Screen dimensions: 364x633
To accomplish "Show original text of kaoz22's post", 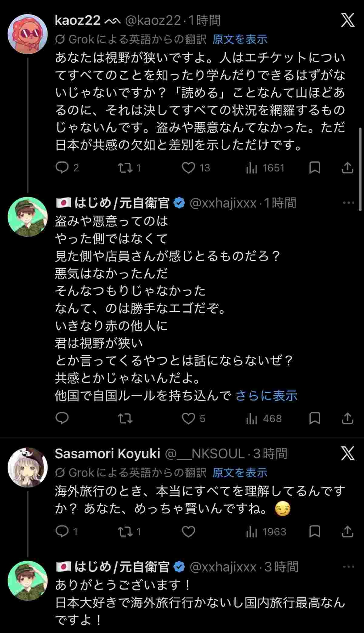I will (240, 39).
